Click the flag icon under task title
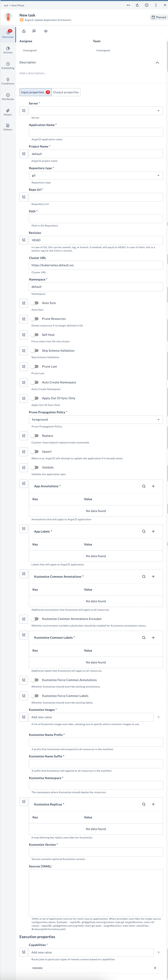Image resolution: width=168 pixels, height=980 pixels. click(34, 31)
